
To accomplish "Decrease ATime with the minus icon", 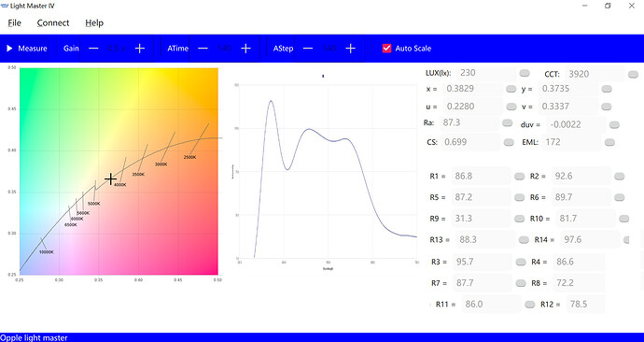I will tap(203, 49).
